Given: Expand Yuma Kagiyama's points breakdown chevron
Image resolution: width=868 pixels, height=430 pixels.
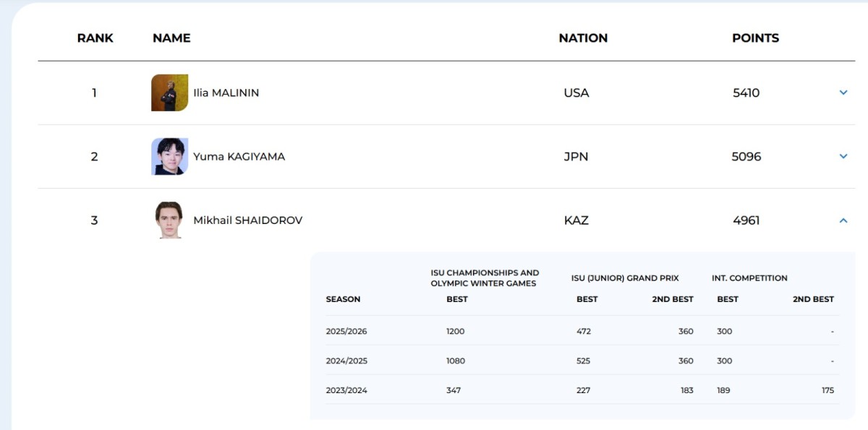Looking at the screenshot, I should [843, 156].
